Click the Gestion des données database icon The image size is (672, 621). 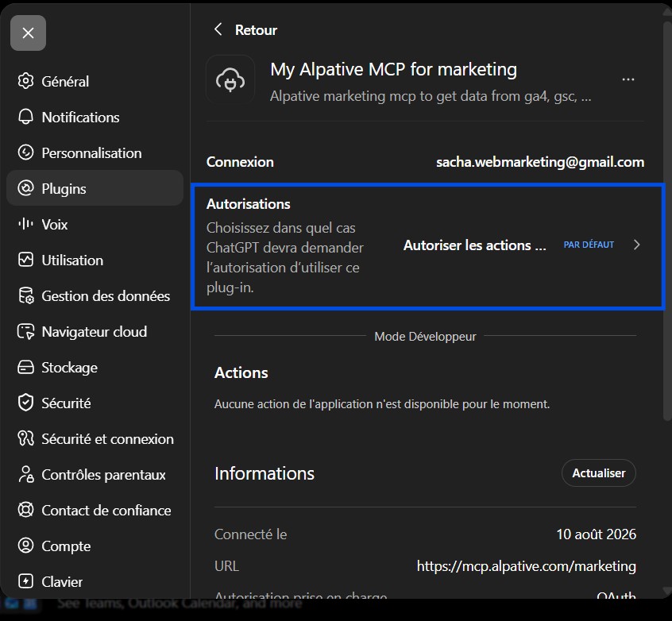coord(25,295)
